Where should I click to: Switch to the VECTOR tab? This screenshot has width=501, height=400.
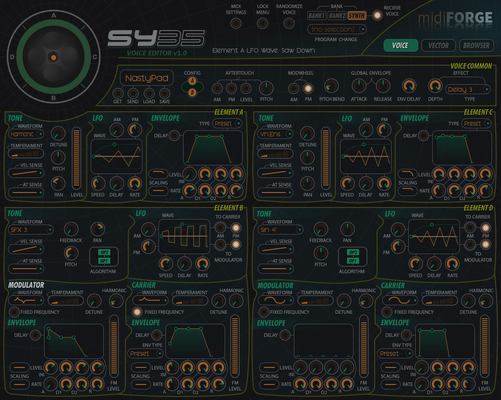click(x=438, y=45)
